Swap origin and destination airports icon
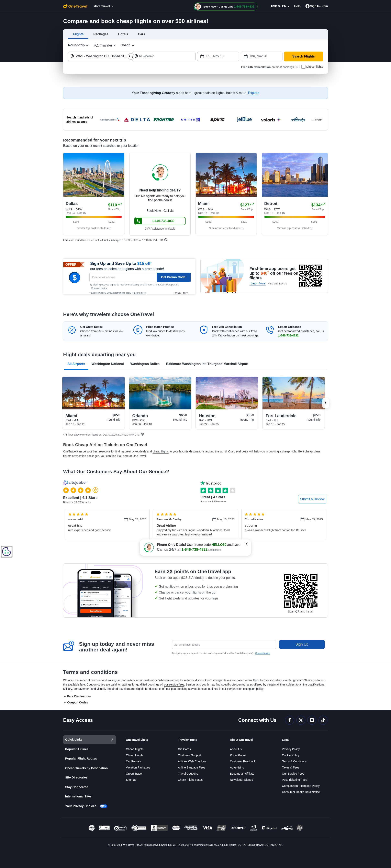Screen dimensions: 391x868 coord(131,57)
